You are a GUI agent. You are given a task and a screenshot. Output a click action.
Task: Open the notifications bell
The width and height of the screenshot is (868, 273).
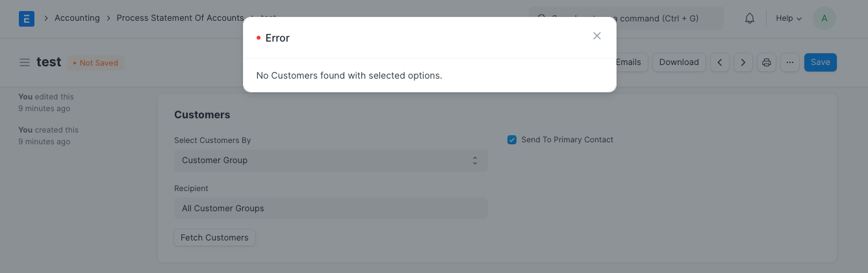750,18
